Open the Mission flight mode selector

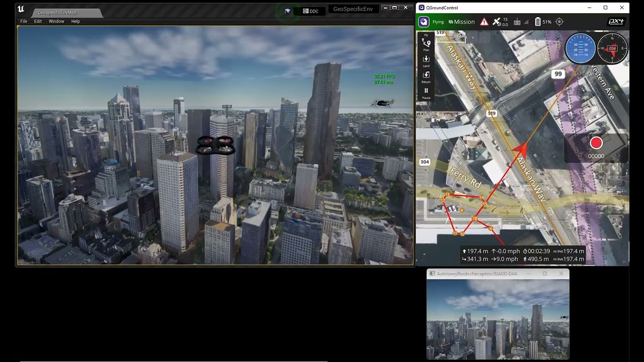point(461,22)
